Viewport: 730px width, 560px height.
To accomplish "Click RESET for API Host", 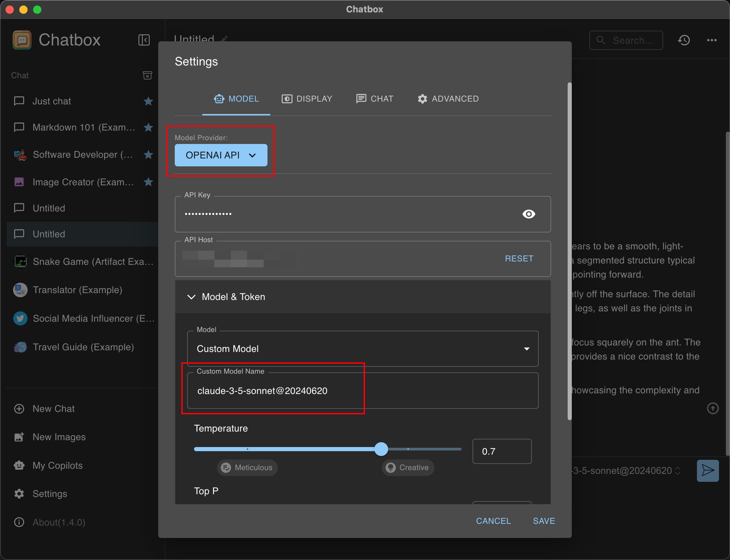I will [x=519, y=259].
